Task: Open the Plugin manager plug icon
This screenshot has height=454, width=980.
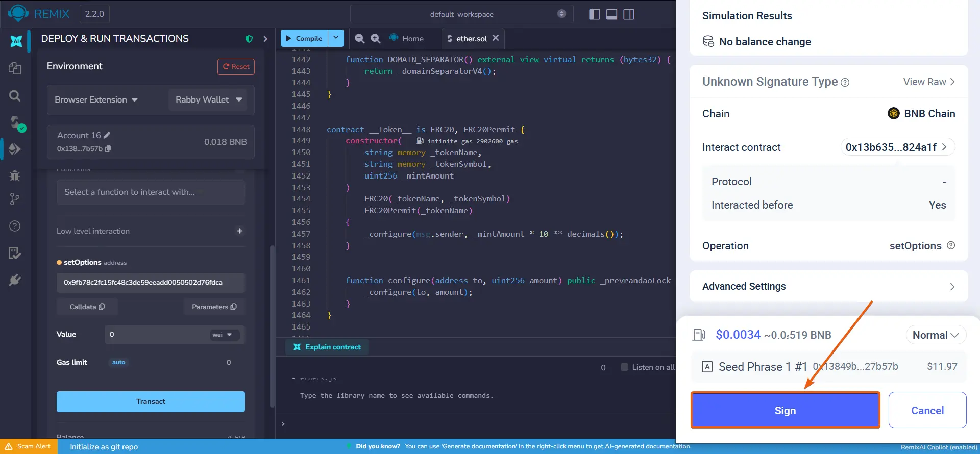Action: pos(15,280)
